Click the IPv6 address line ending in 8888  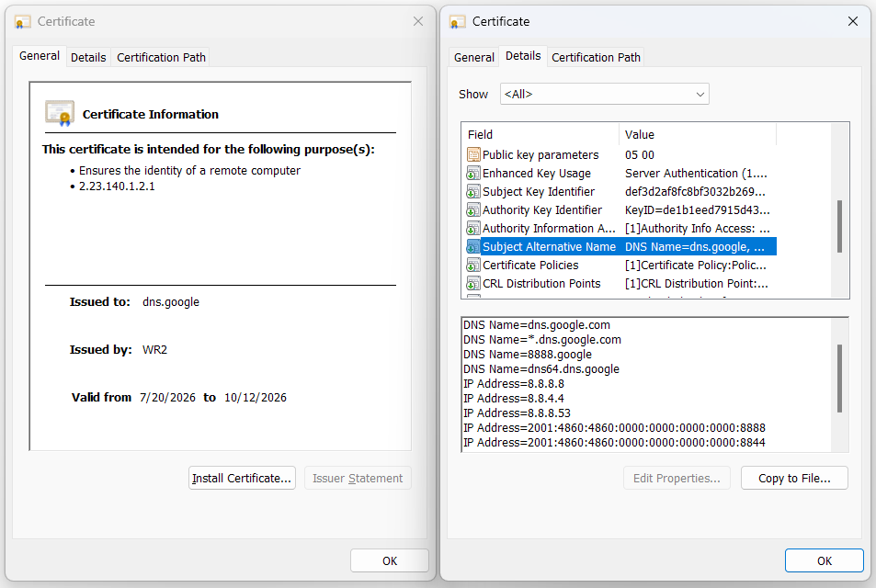614,428
